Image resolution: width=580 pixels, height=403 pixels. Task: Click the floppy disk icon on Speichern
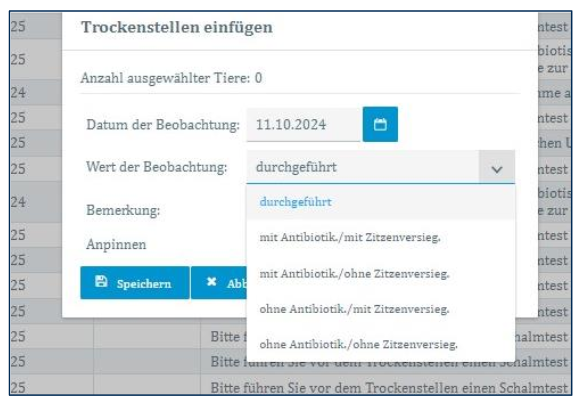101,282
